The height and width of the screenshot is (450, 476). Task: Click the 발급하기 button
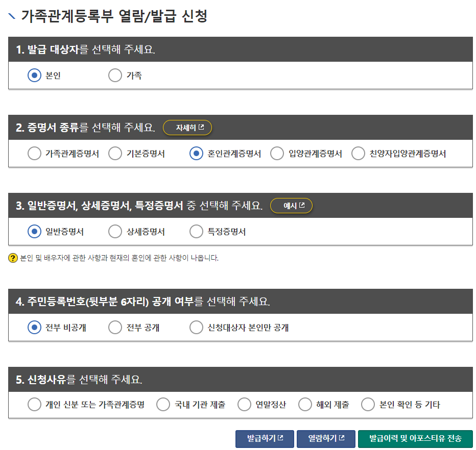265,439
